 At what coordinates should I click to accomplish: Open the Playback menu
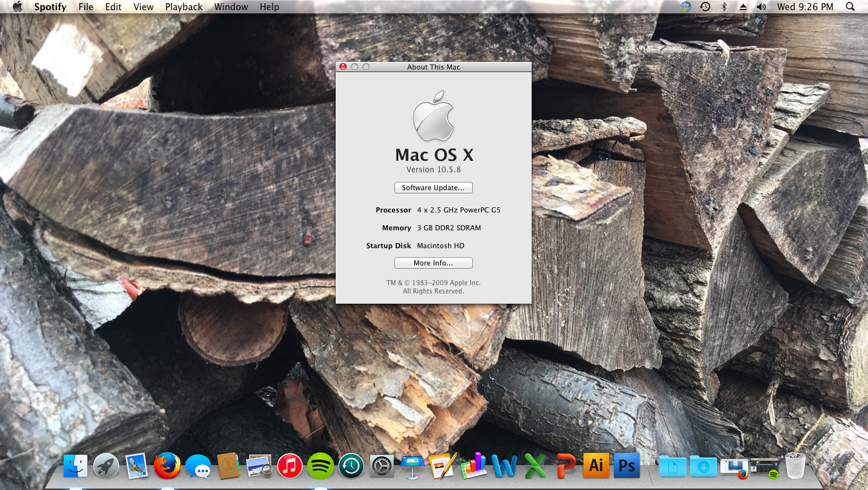[x=184, y=7]
